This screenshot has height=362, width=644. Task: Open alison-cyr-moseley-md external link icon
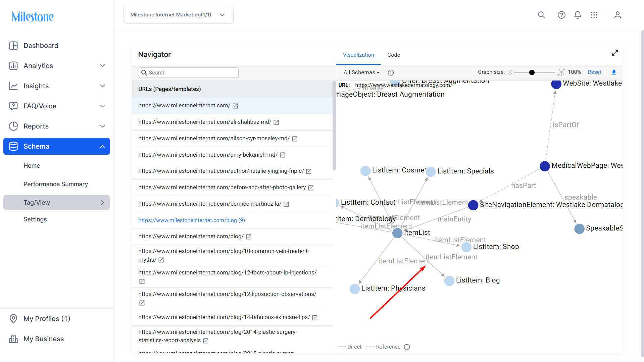tap(295, 139)
